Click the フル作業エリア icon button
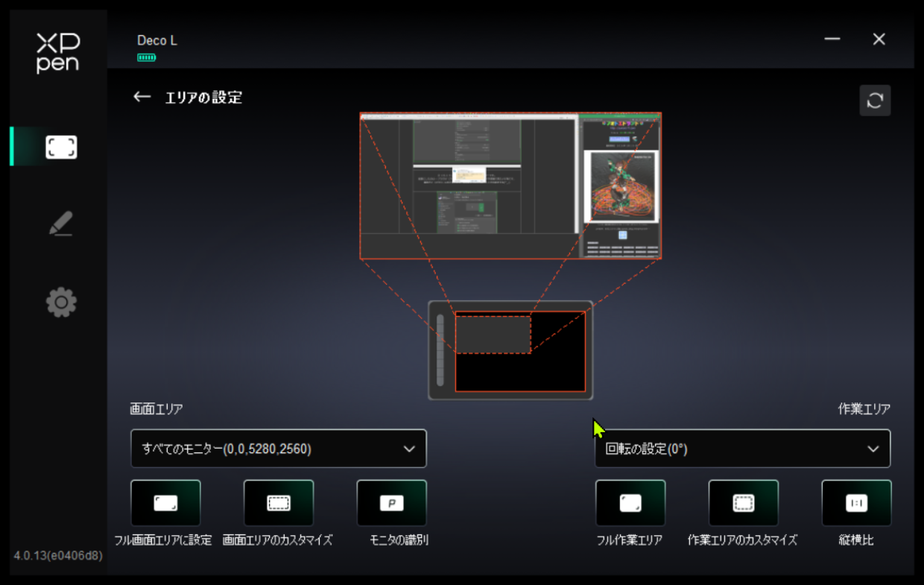 click(x=630, y=503)
